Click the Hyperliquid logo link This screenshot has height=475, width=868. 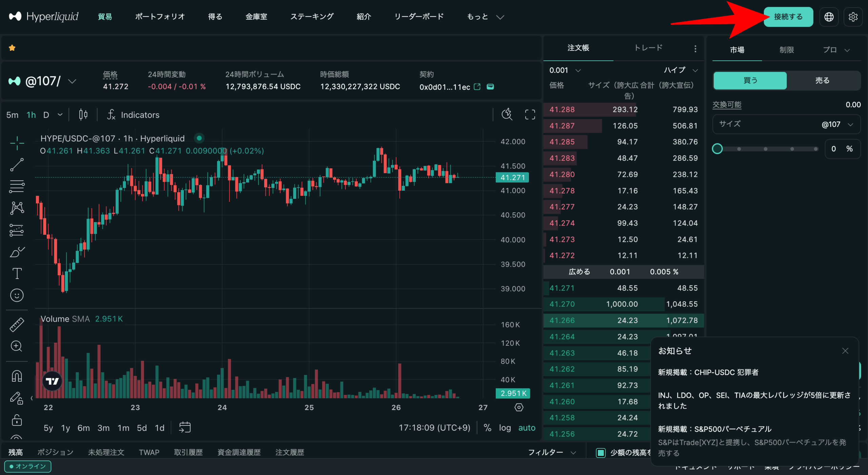click(44, 16)
